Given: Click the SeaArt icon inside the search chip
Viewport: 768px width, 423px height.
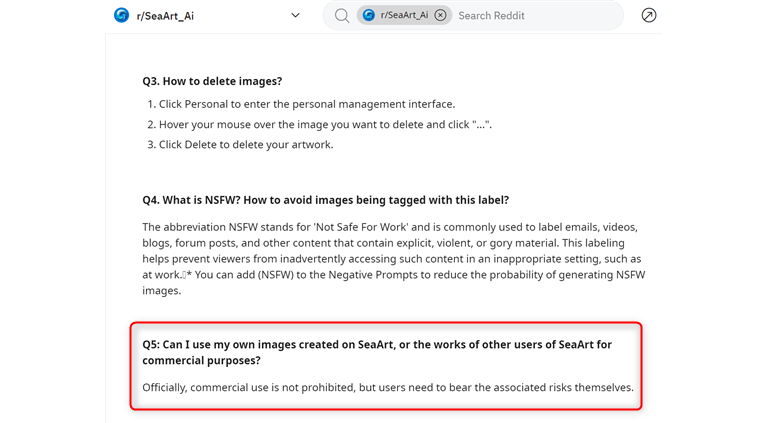Looking at the screenshot, I should [x=369, y=16].
